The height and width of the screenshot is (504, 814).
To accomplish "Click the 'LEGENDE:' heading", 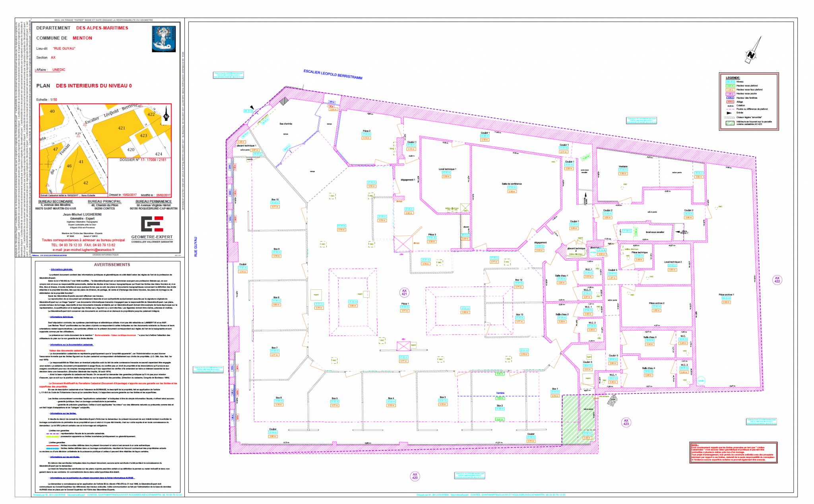I will coord(733,78).
